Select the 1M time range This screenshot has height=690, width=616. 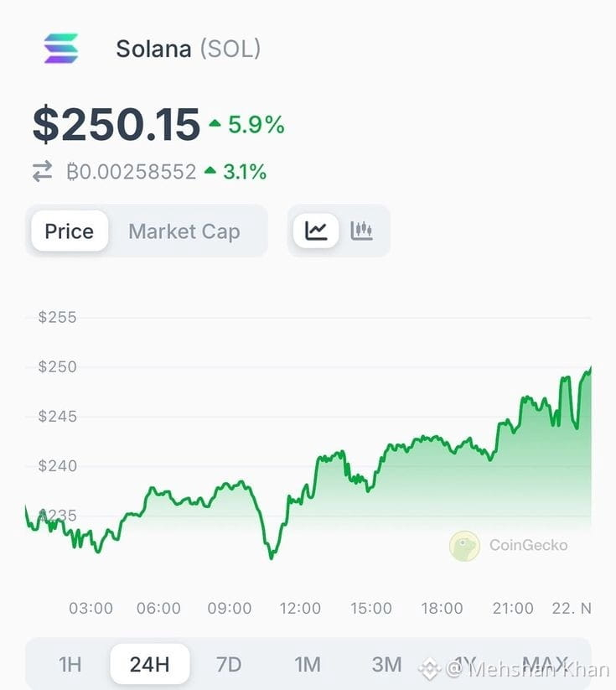(x=308, y=665)
